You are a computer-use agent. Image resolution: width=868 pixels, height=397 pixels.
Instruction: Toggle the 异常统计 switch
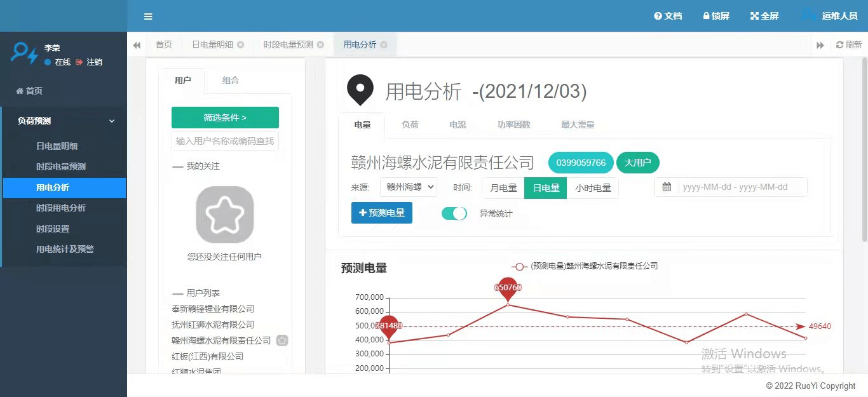click(454, 213)
